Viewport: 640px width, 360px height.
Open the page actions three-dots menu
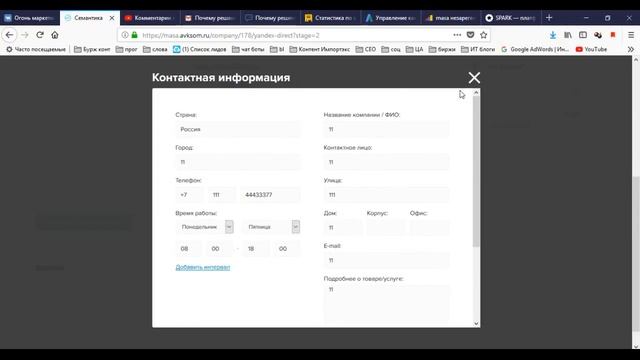tap(457, 35)
